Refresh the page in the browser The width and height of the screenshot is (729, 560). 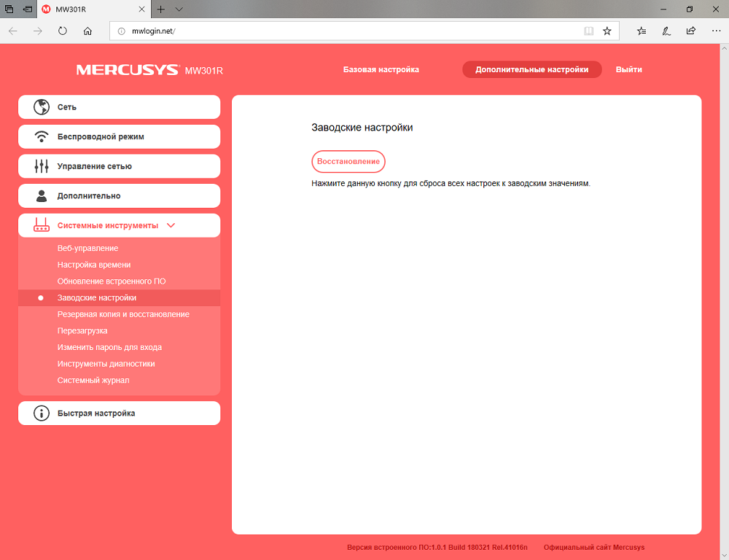pos(62,31)
